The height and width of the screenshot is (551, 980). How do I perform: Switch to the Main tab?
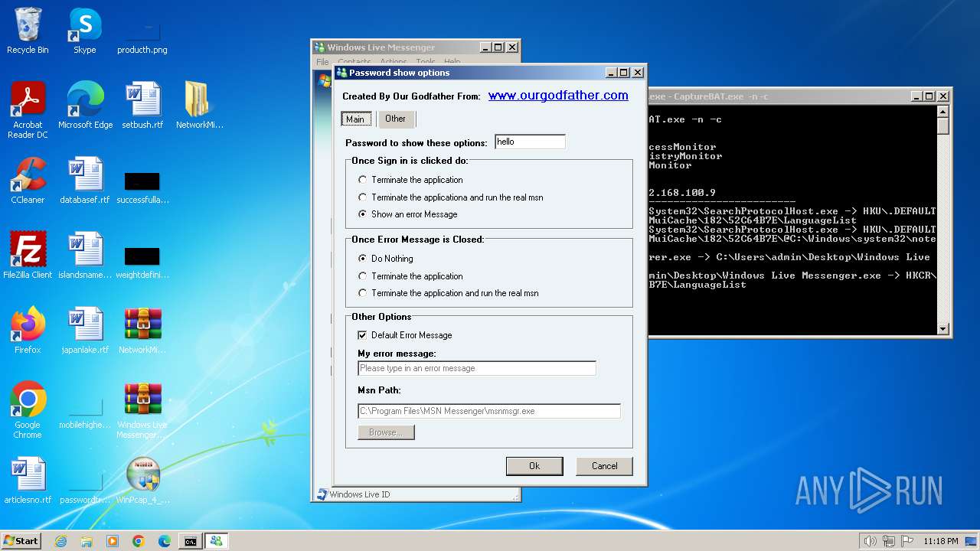point(356,119)
